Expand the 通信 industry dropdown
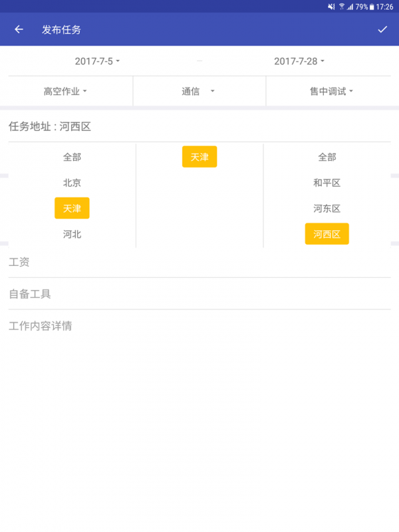This screenshot has width=399, height=532. [198, 92]
